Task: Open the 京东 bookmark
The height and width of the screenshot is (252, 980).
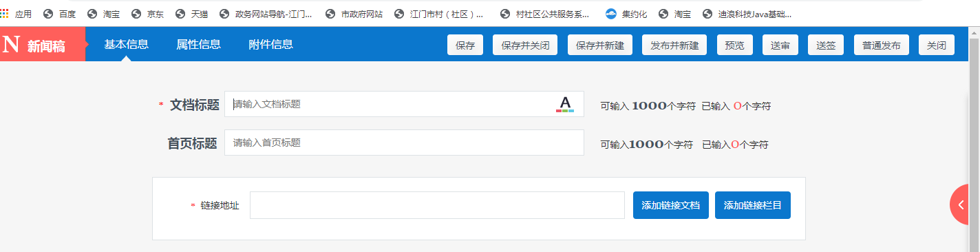Action: click(x=147, y=14)
